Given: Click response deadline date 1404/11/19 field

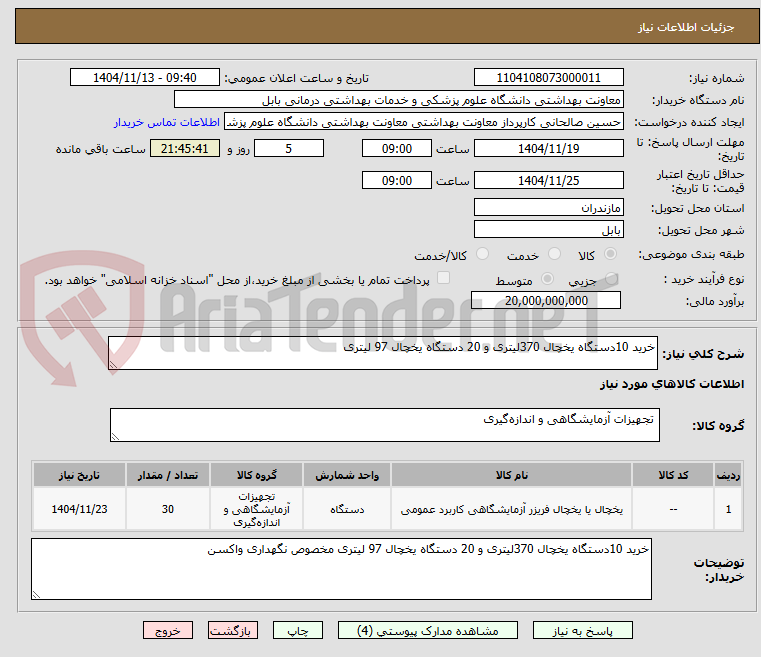Looking at the screenshot, I should tap(548, 148).
